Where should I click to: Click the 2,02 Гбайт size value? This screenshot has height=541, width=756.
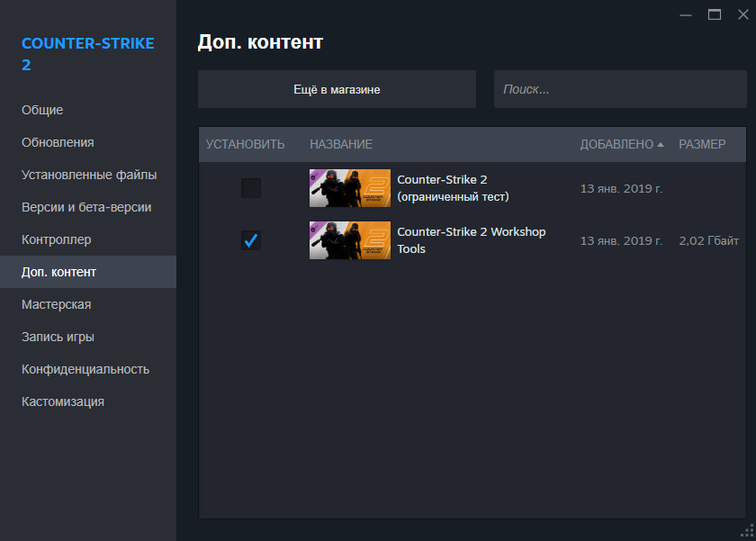[709, 240]
